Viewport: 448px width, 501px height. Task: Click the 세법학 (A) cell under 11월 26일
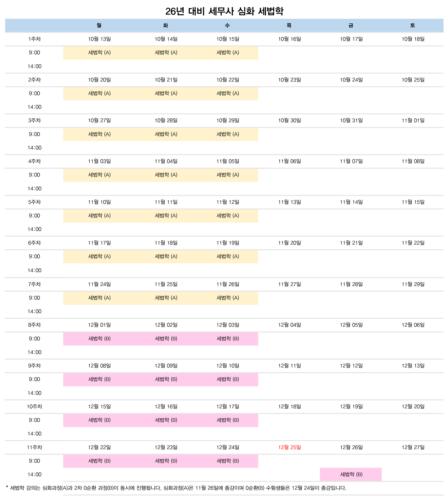pos(228,298)
